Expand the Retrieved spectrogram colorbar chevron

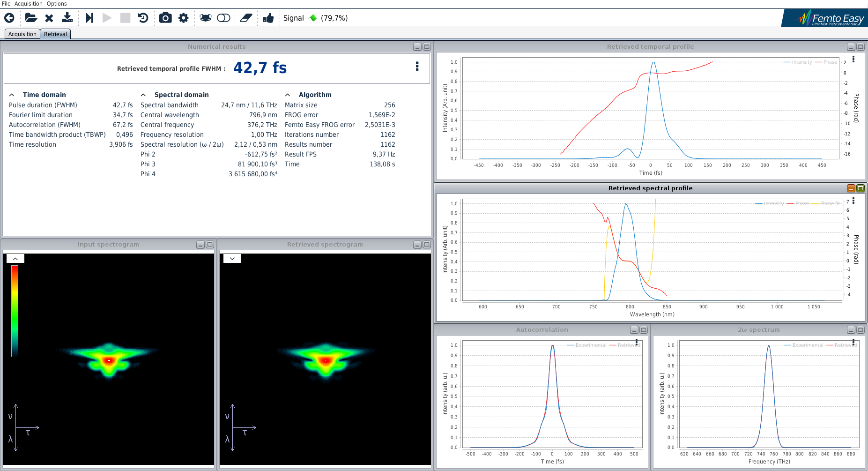tap(232, 258)
